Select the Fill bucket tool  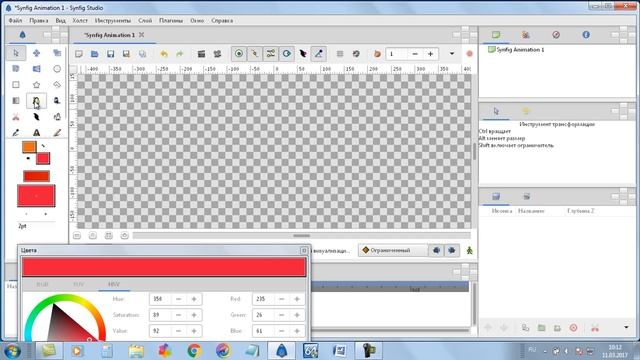[57, 117]
